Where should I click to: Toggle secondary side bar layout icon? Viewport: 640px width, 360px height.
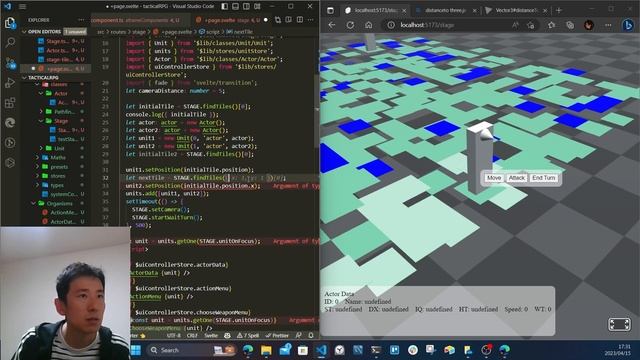point(247,7)
